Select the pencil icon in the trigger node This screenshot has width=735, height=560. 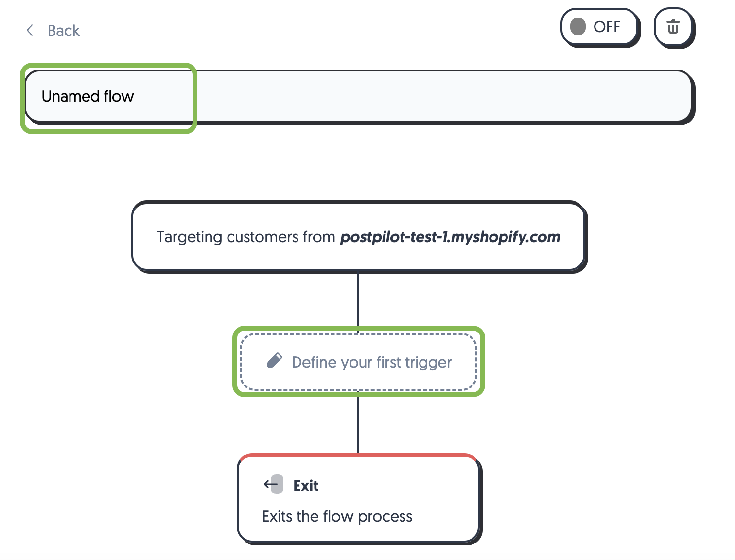point(275,360)
